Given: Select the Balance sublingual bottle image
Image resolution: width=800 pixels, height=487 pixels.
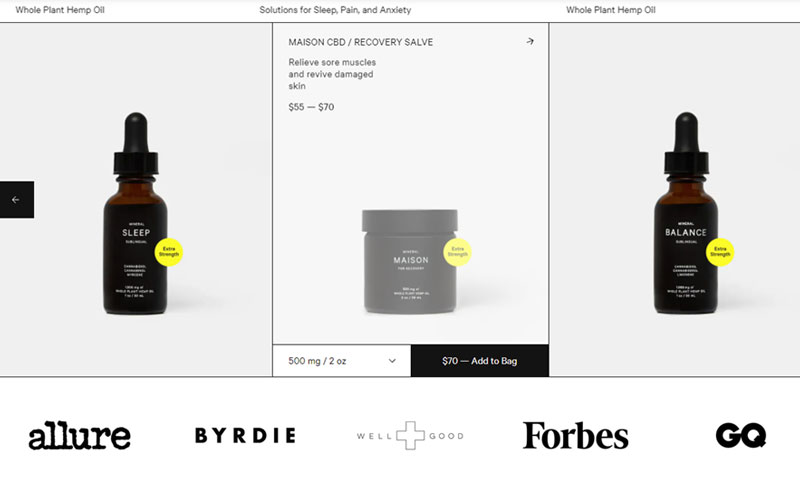Looking at the screenshot, I should pyautogui.click(x=686, y=213).
